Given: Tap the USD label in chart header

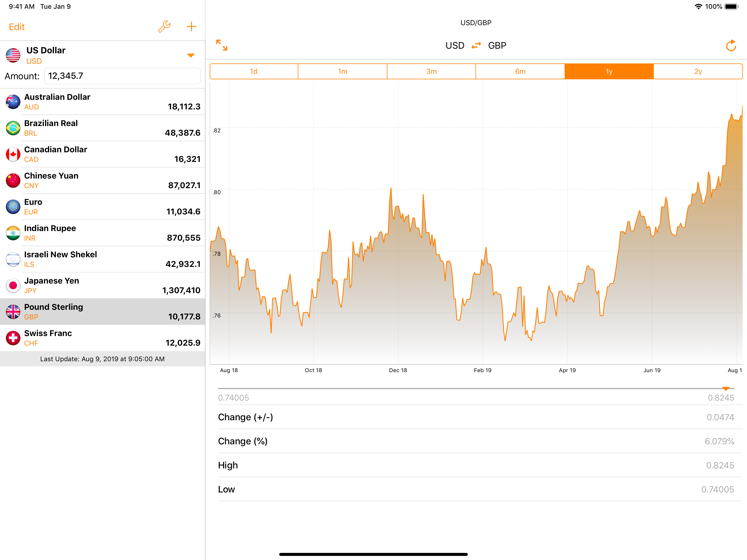Looking at the screenshot, I should [455, 46].
